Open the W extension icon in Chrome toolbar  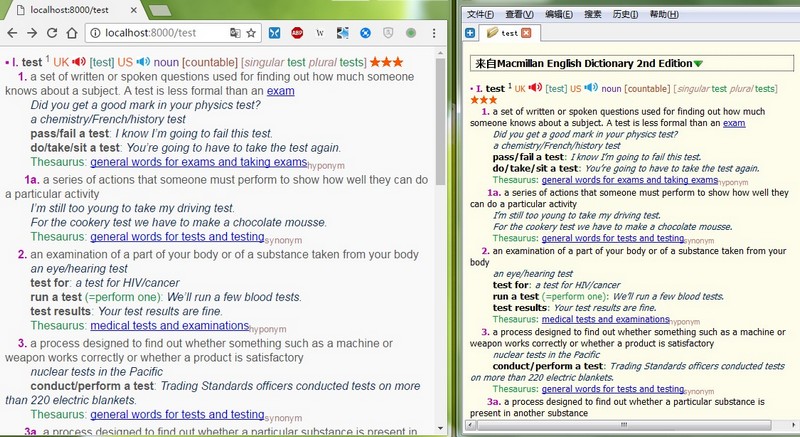click(320, 33)
